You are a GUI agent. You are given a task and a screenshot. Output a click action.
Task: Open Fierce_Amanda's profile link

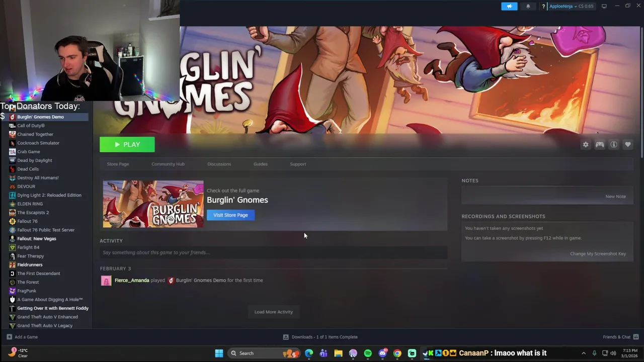click(132, 280)
